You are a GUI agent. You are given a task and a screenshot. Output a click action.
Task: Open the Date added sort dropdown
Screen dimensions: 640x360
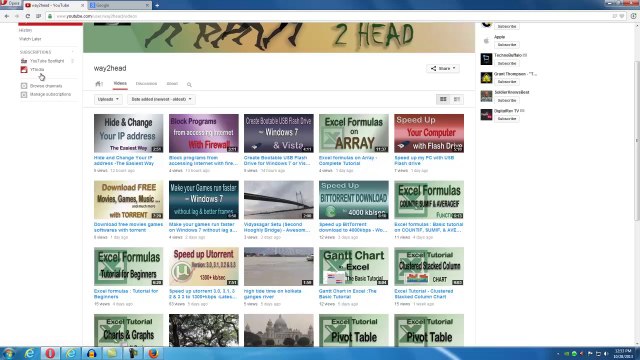tap(161, 99)
